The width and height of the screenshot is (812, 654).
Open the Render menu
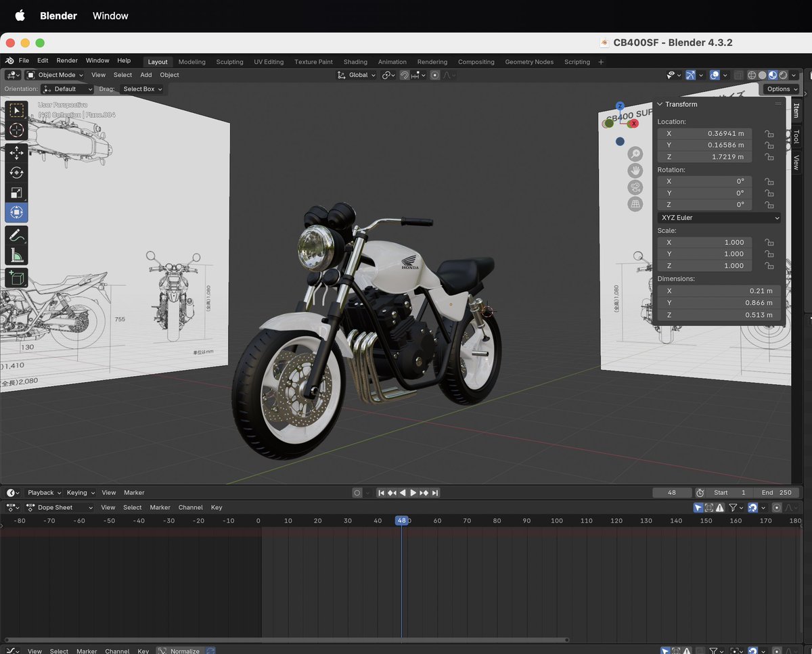67,61
